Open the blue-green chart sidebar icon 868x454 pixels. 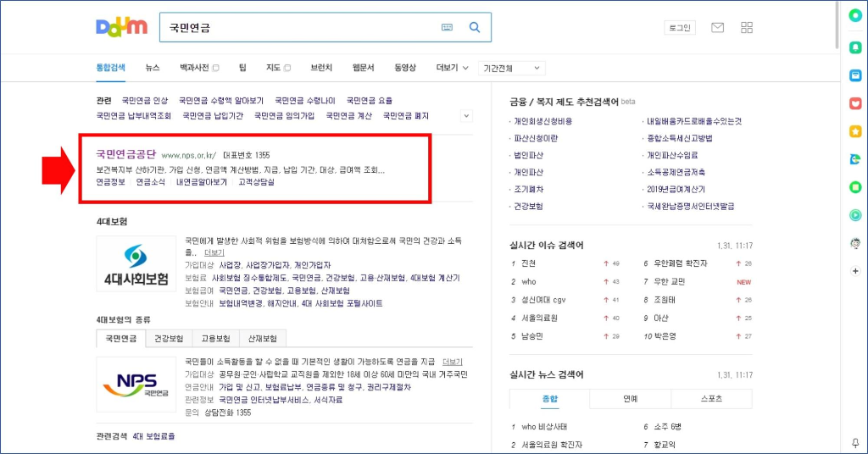855,159
